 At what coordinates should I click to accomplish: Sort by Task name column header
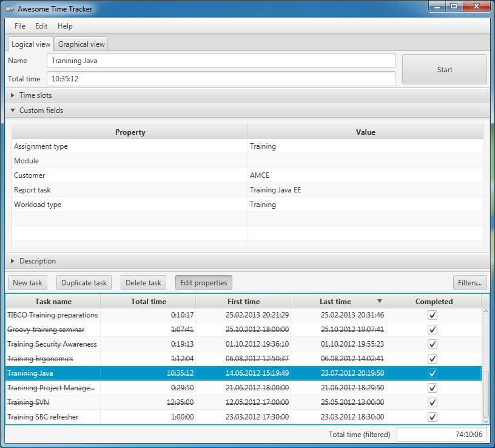pos(53,302)
